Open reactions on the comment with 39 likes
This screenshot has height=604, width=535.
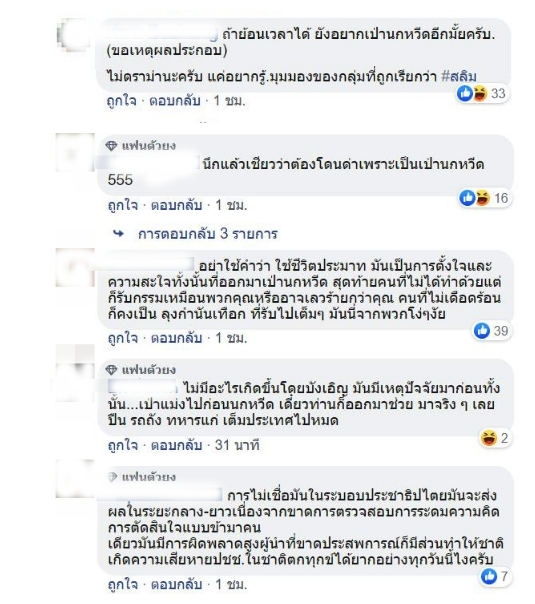click(x=492, y=331)
